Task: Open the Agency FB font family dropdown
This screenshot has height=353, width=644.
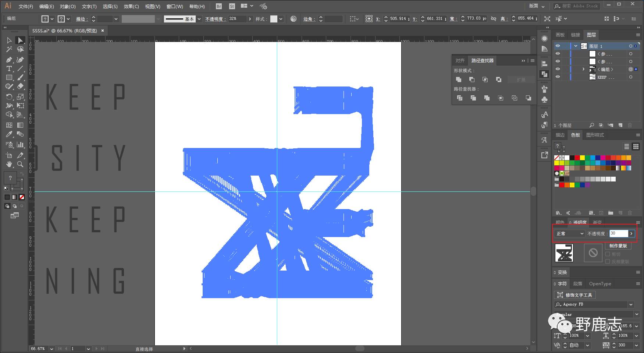Action: click(x=631, y=304)
